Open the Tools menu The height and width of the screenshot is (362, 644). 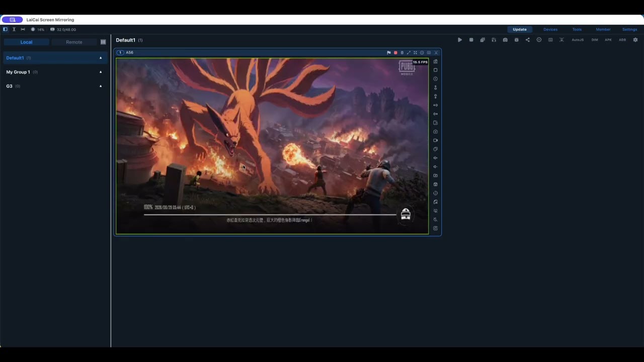[577, 29]
